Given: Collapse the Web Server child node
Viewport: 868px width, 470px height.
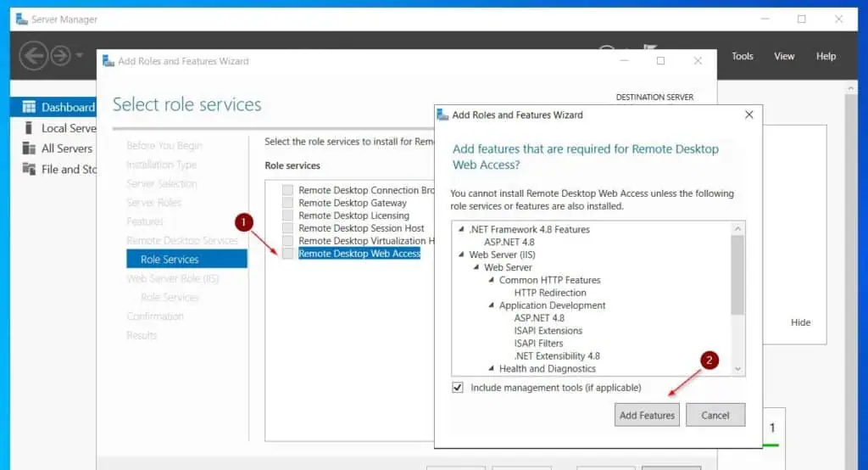Looking at the screenshot, I should pos(476,267).
